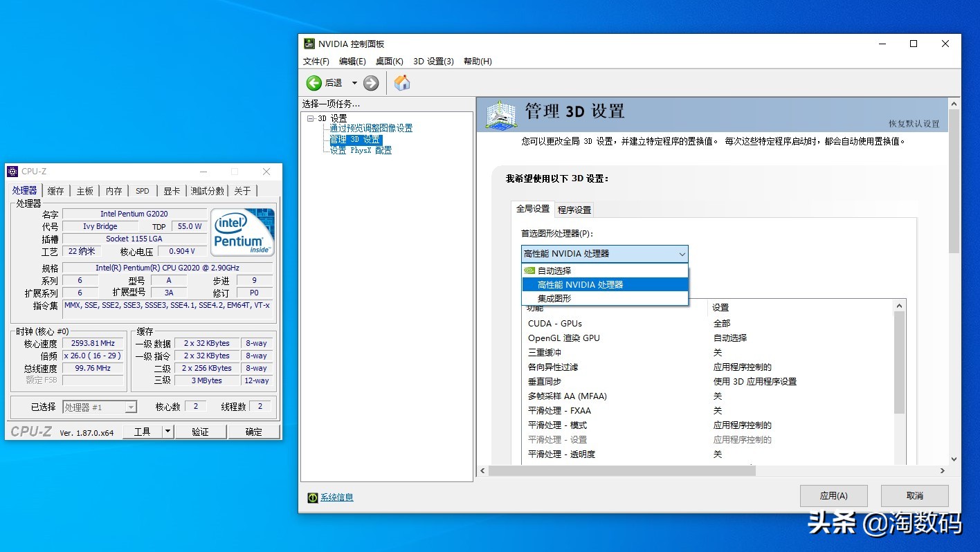Click the NVIDIA 控制面板 title bar icon
Viewport: 980px width, 552px height.
tap(309, 44)
